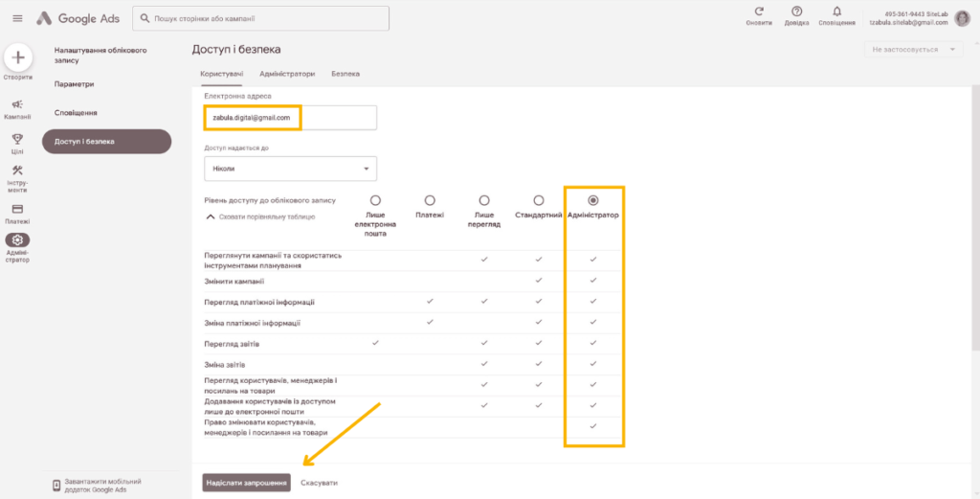The image size is (980, 499).
Task: Click the Перегляд звітів row label
Action: click(x=232, y=344)
